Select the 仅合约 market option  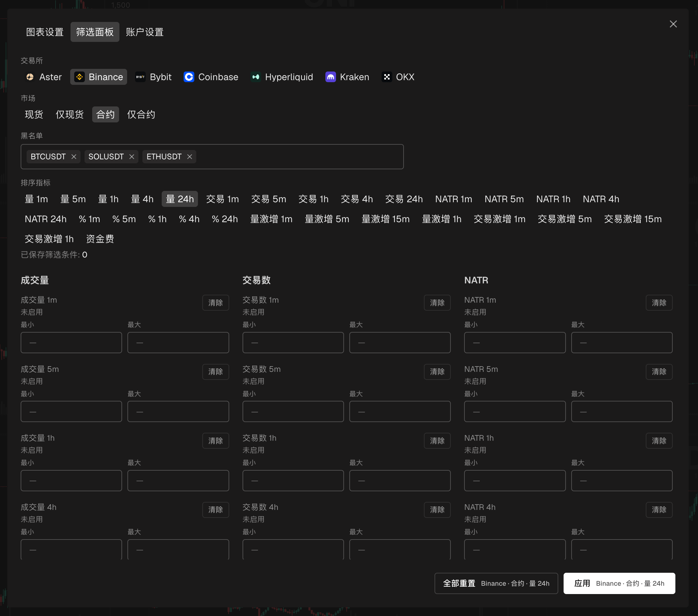coord(141,114)
